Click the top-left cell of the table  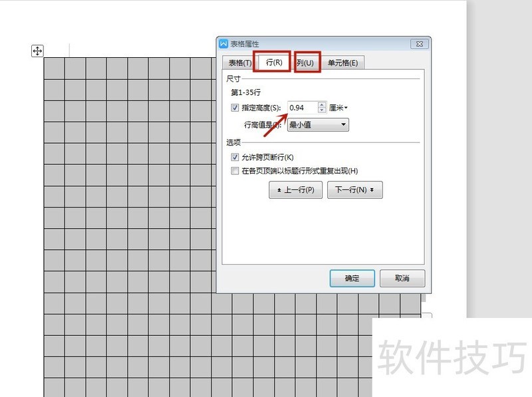[x=55, y=68]
